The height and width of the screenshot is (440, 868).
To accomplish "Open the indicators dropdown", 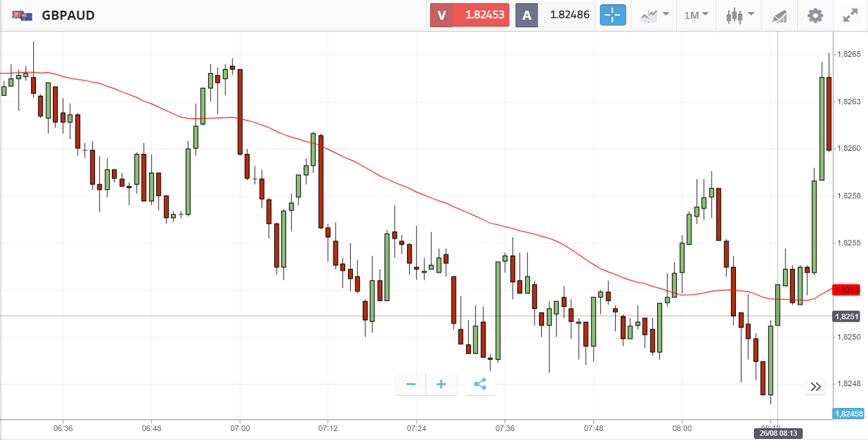I will [655, 15].
